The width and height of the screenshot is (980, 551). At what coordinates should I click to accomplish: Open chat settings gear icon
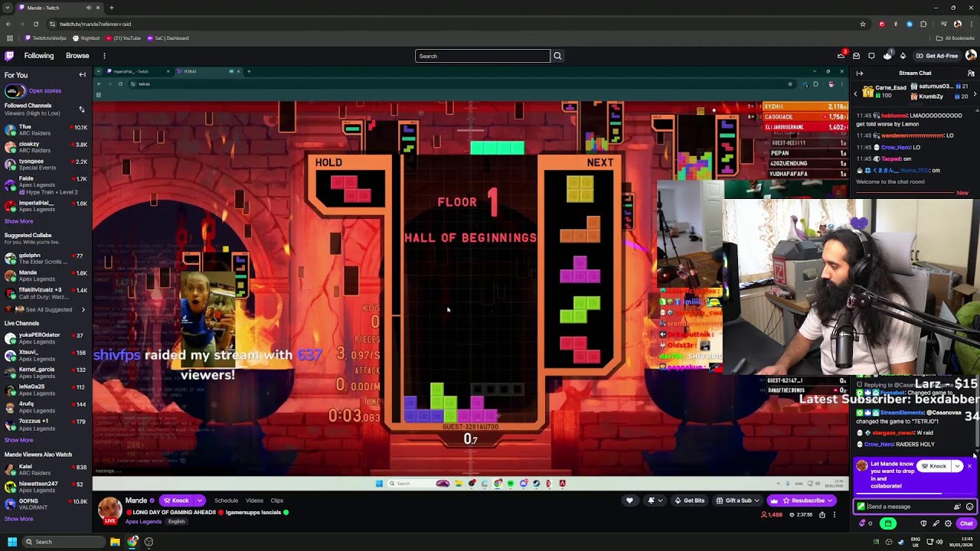click(x=948, y=523)
